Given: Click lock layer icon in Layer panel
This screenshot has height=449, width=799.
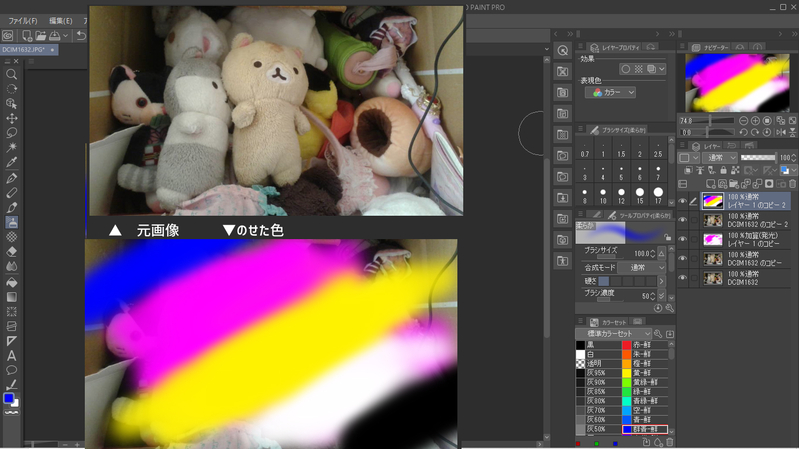Looking at the screenshot, I should 724,170.
